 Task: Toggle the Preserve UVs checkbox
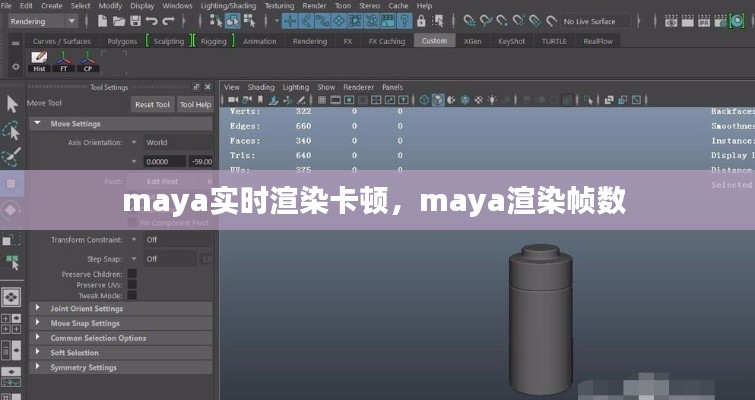(132, 285)
